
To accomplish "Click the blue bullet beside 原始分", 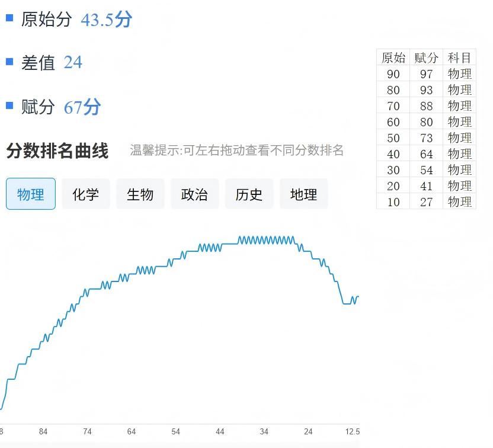I will (9, 18).
